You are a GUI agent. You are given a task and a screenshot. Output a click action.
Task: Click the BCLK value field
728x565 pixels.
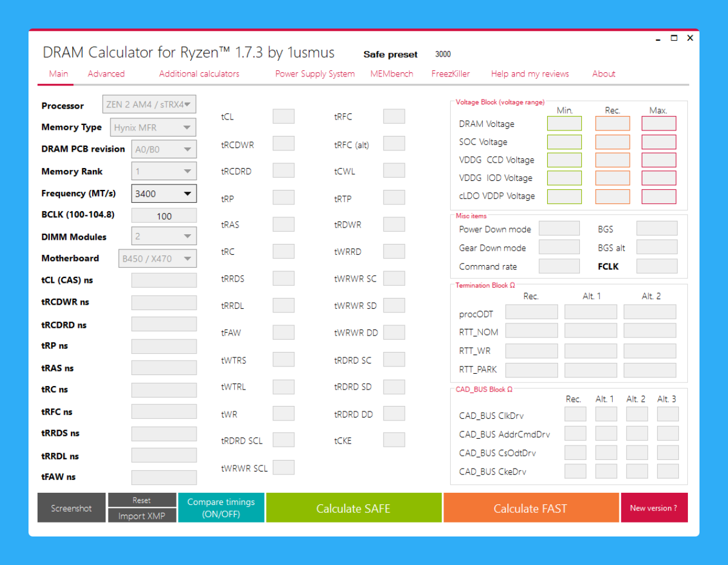tap(164, 216)
